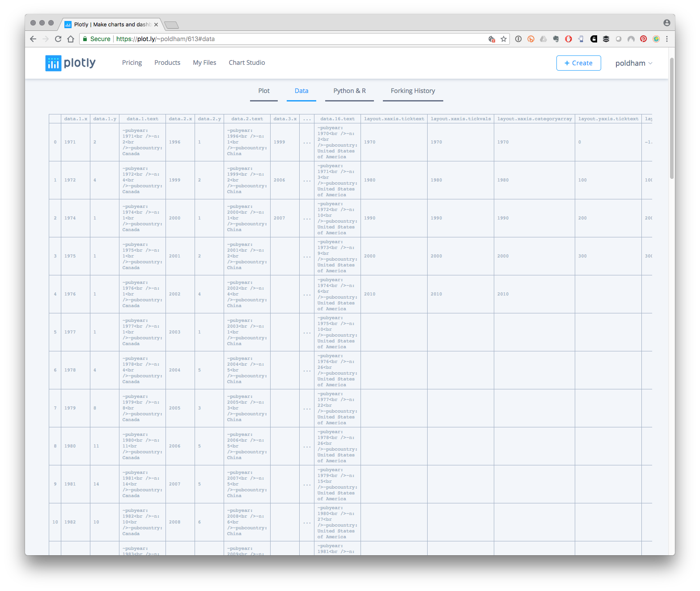This screenshot has height=591, width=700.
Task: Click the data.1.x column header
Action: point(76,119)
